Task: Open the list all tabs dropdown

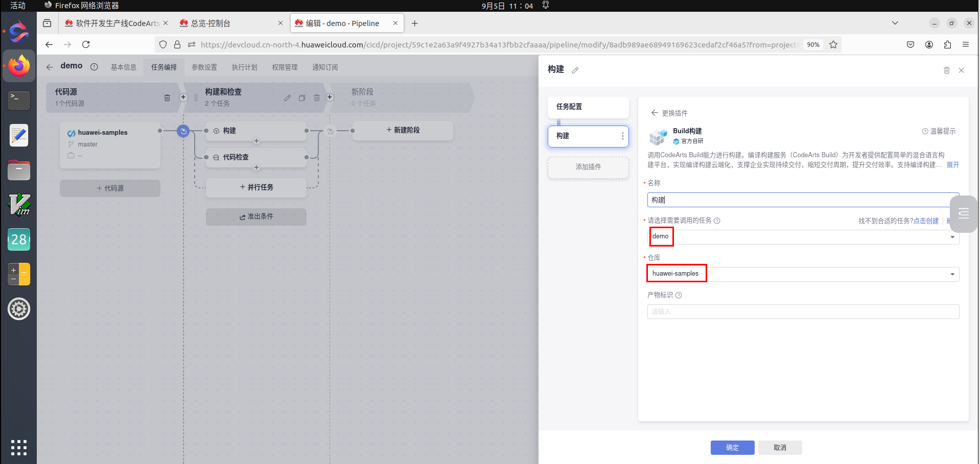Action: [895, 23]
